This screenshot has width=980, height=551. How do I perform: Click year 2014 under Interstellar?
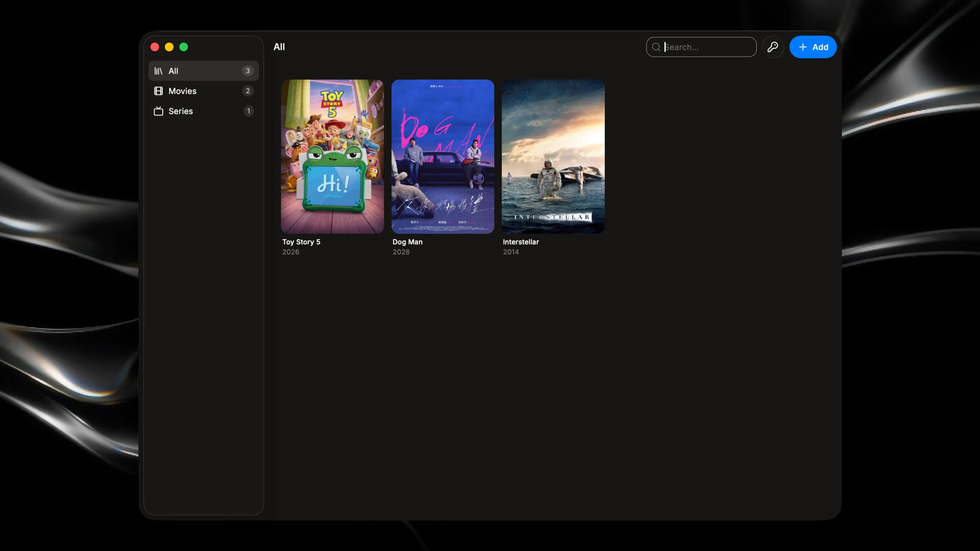(511, 252)
